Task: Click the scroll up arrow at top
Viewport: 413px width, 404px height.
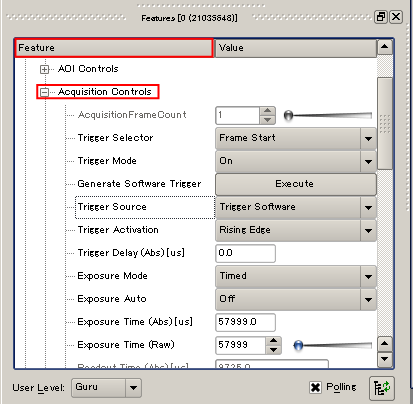Action: pyautogui.click(x=385, y=47)
